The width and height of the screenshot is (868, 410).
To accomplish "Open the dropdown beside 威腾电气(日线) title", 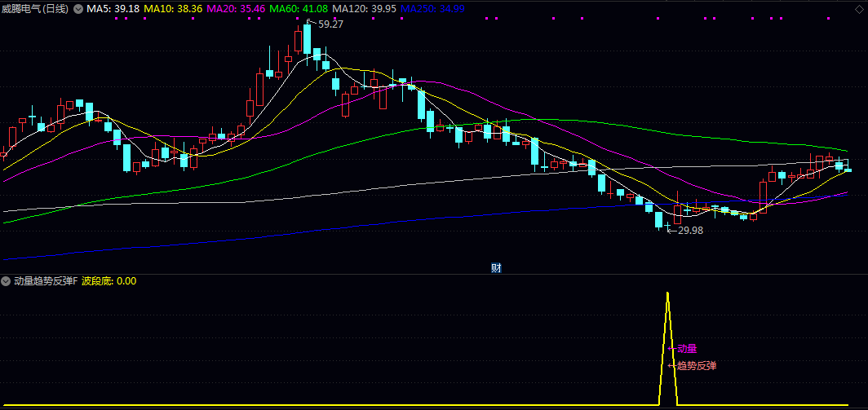I will tap(77, 9).
